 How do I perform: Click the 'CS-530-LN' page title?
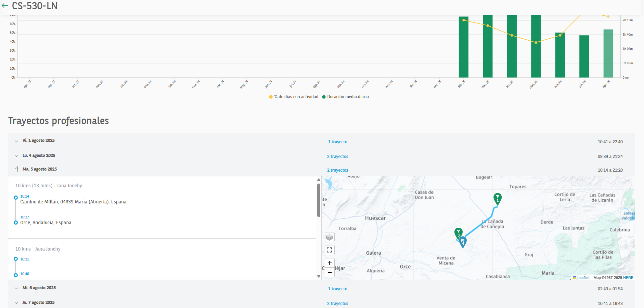point(35,6)
